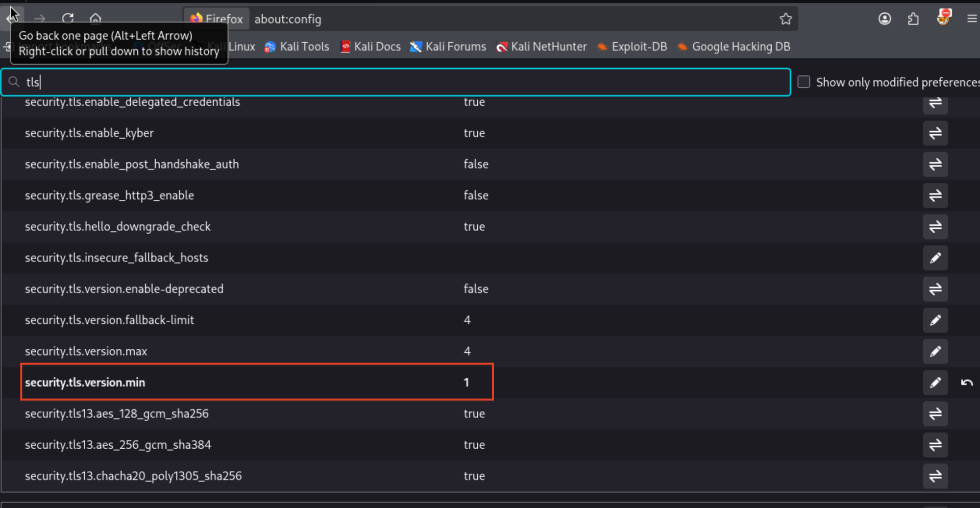The height and width of the screenshot is (508, 980).
Task: Edit the security.tls.version.max value
Action: coord(935,351)
